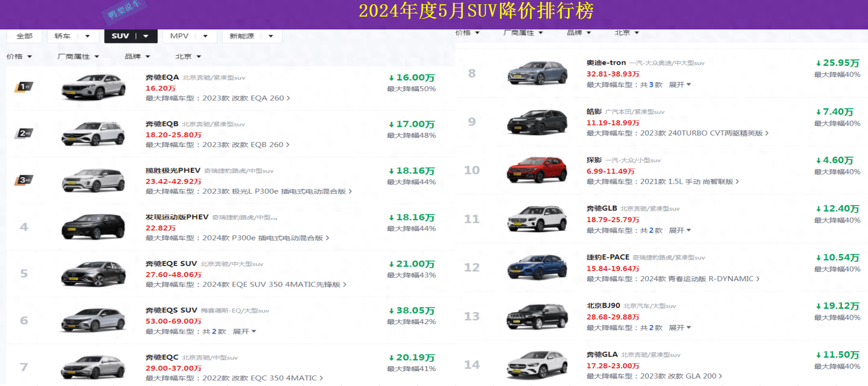Expand 展开 in the 奥迪e-tron row
Screen dimensions: 868x386
click(x=680, y=85)
